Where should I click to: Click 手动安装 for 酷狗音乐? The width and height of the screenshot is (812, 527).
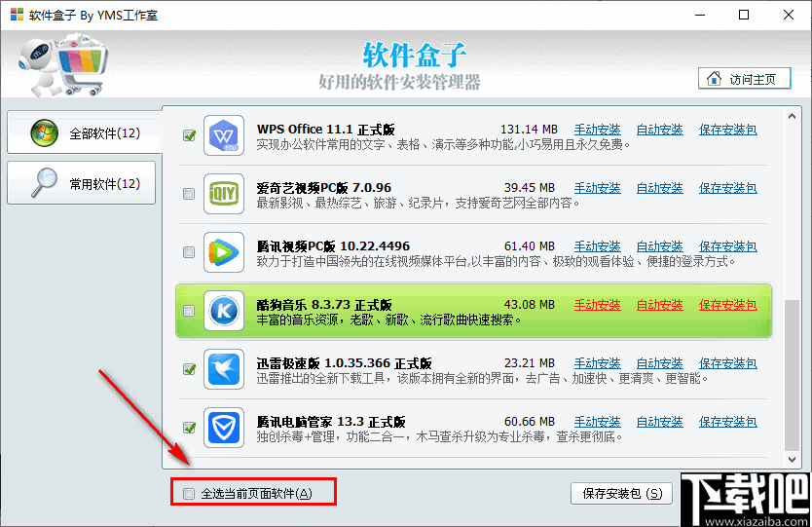point(597,305)
